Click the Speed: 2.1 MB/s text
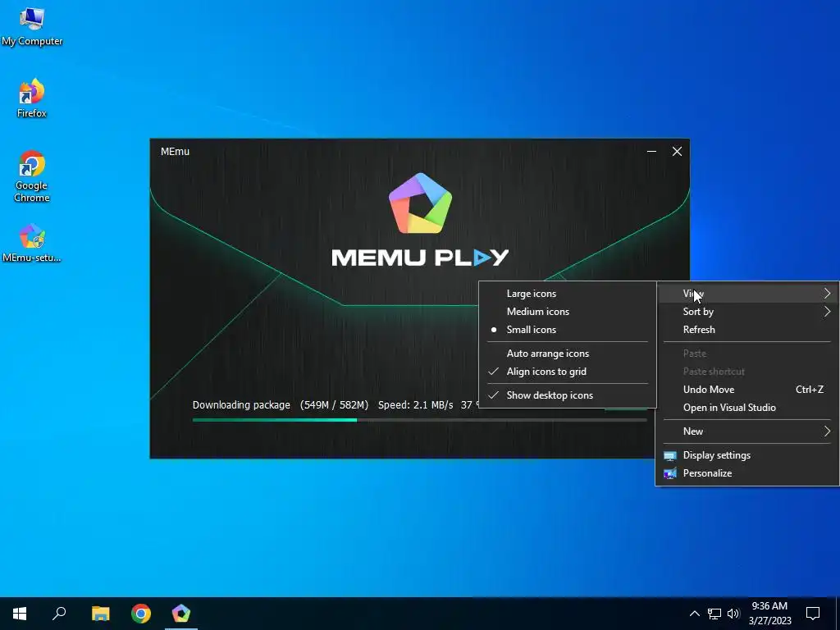Viewport: 840px width, 630px height. click(416, 405)
